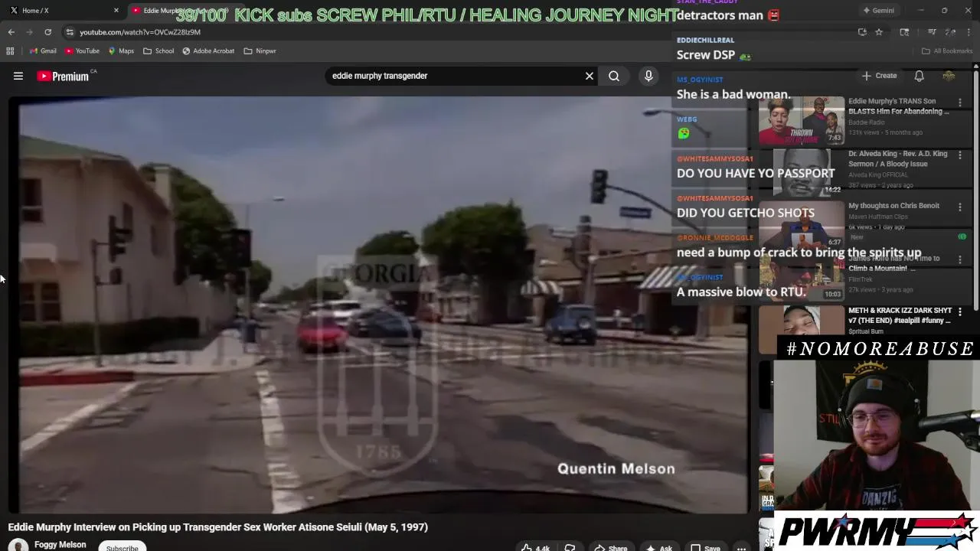Open the Foggy Melson channel name
The width and height of the screenshot is (980, 551).
tap(60, 545)
